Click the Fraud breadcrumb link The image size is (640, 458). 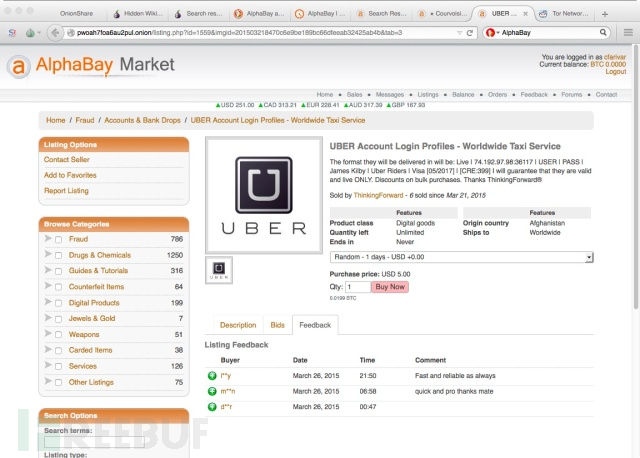pyautogui.click(x=84, y=120)
